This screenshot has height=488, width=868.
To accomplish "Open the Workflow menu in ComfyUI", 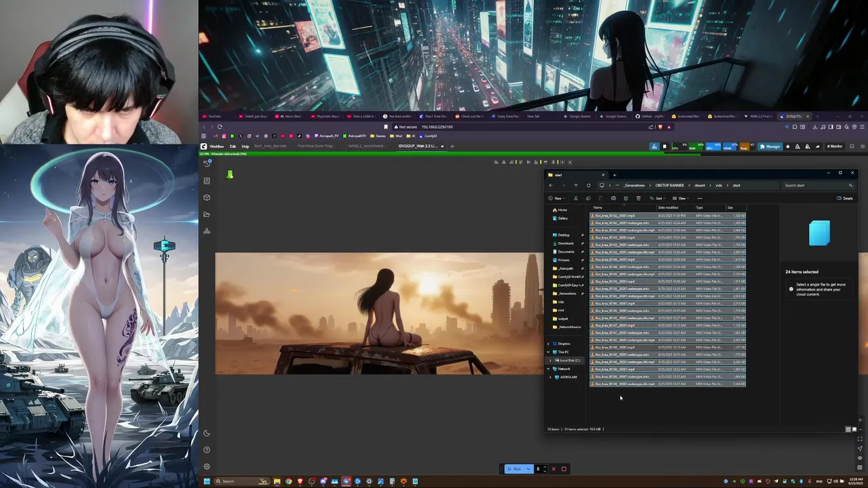I will pos(217,146).
